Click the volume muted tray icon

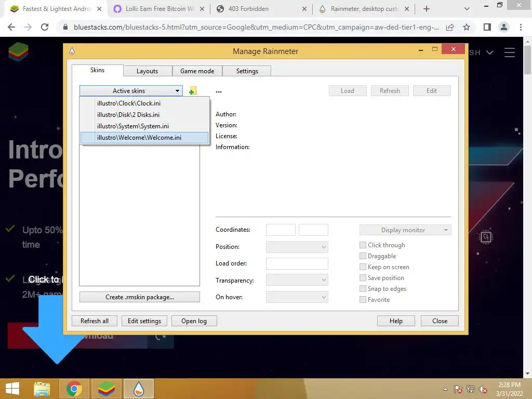pyautogui.click(x=483, y=389)
